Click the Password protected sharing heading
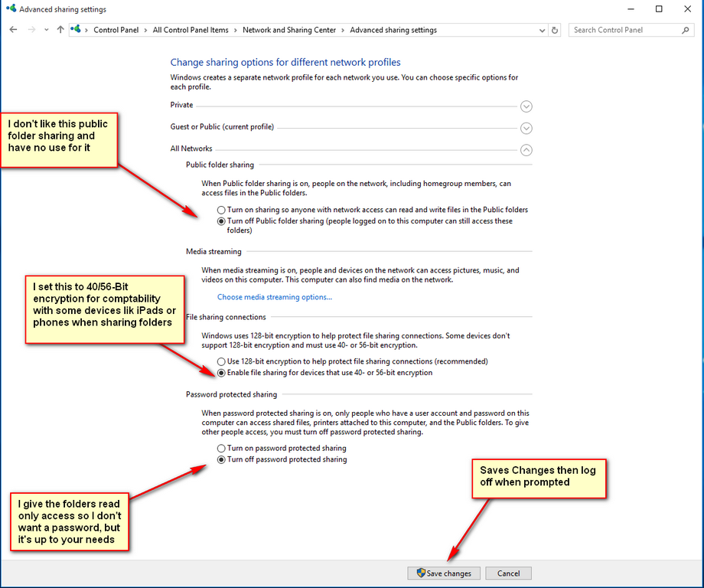The height and width of the screenshot is (588, 704). tap(232, 394)
